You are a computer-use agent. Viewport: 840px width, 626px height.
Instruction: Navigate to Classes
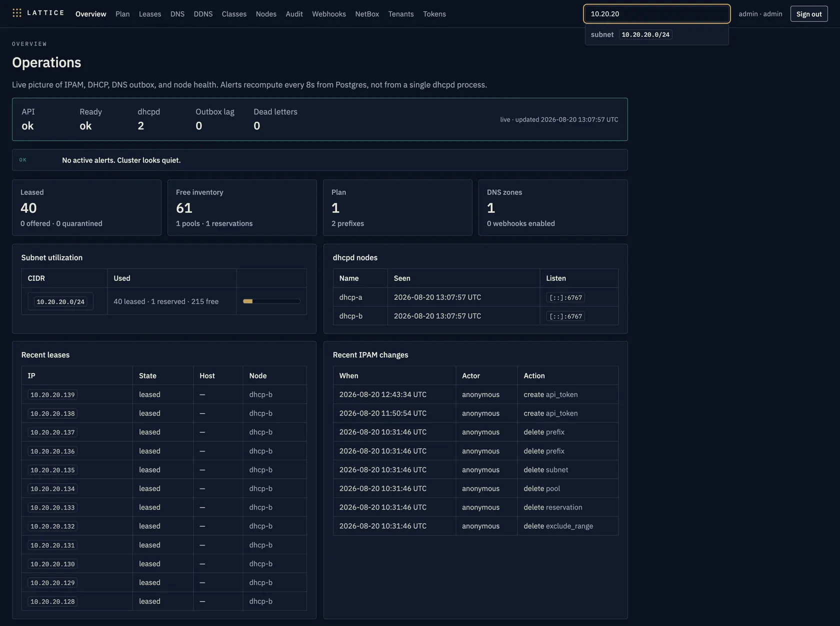(234, 14)
